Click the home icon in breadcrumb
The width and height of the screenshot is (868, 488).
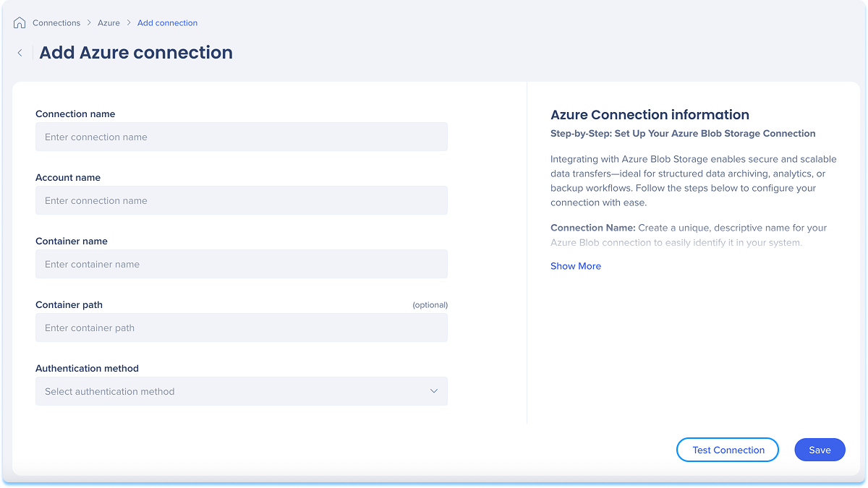[x=20, y=23]
